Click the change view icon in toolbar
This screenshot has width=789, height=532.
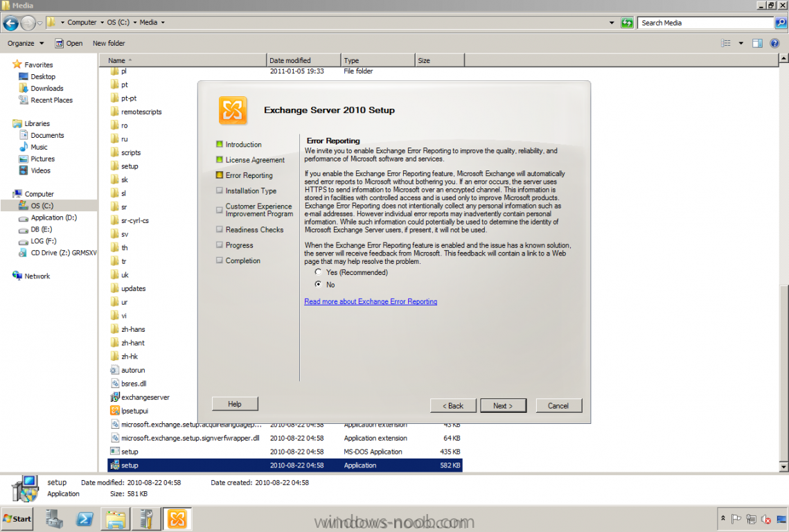click(x=725, y=43)
